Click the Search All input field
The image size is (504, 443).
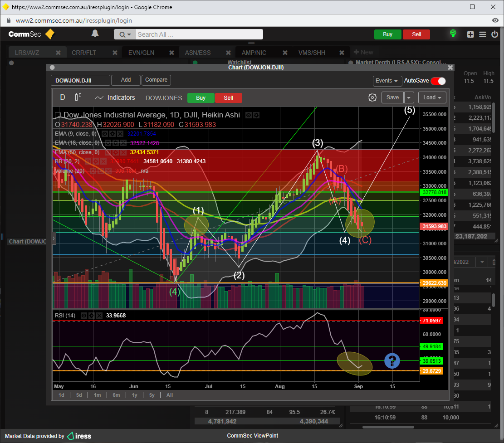(x=199, y=34)
